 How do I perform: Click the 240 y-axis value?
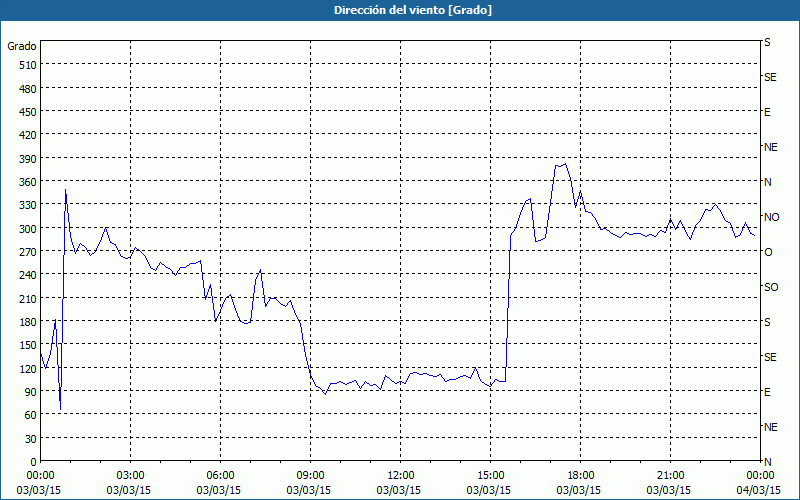pos(28,275)
